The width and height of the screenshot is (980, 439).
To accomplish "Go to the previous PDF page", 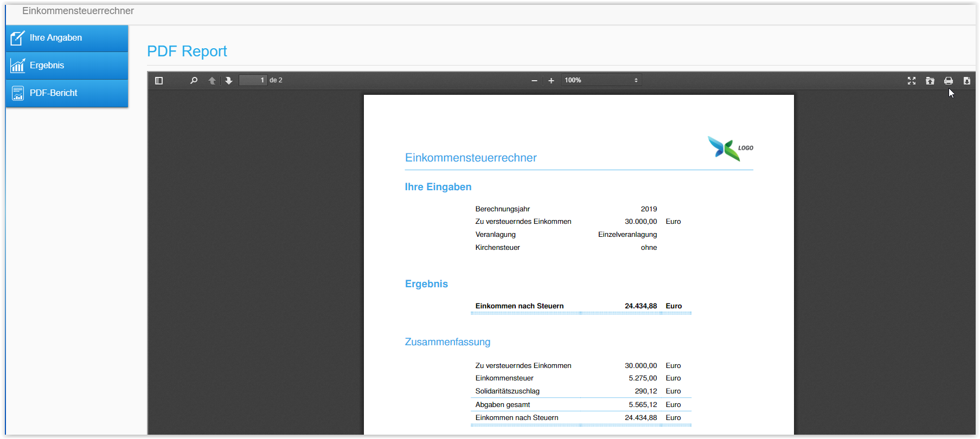I will [212, 81].
